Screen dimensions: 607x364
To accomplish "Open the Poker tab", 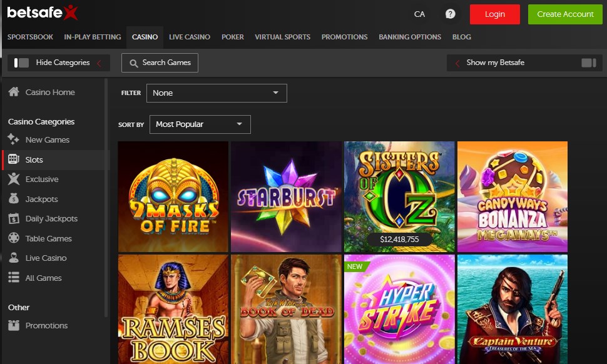I will [x=233, y=37].
